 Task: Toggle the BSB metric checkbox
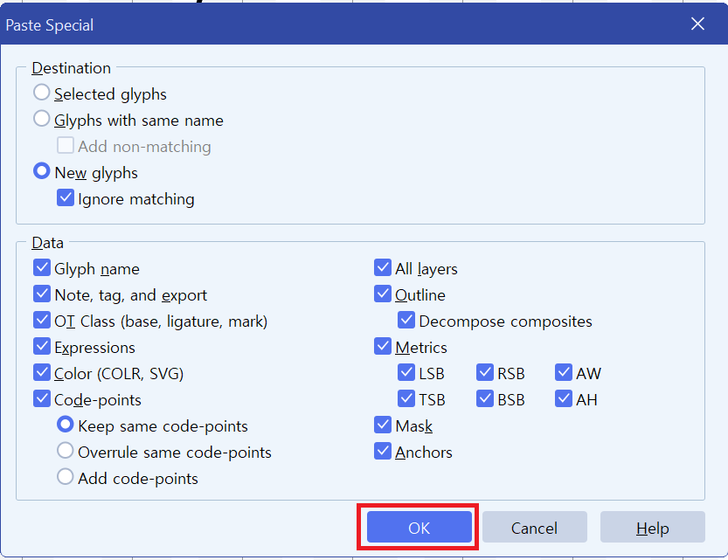click(485, 398)
